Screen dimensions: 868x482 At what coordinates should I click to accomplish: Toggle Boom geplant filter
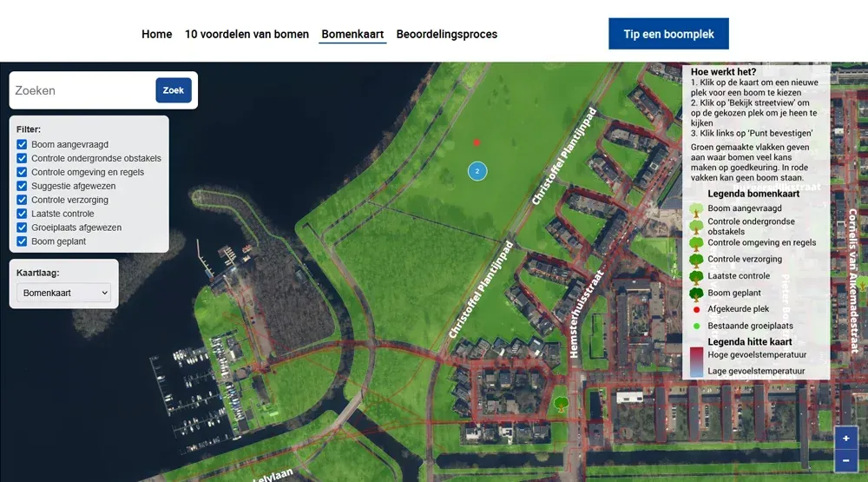(x=22, y=241)
